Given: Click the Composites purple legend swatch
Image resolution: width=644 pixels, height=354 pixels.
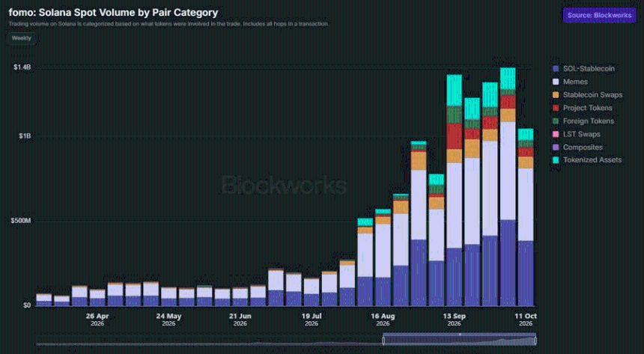Looking at the screenshot, I should [556, 148].
